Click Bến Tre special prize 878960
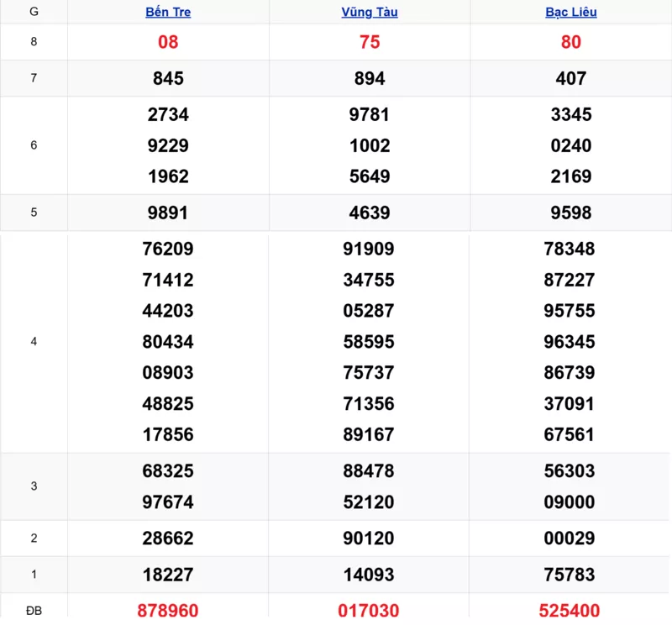 tap(168, 610)
